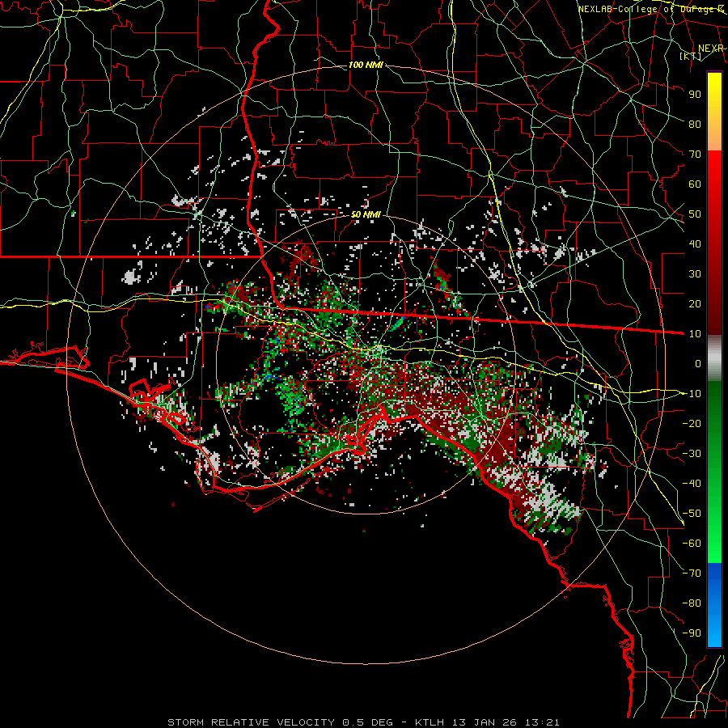This screenshot has height=728, width=728.
Task: Click the "[KT]" units label above scale
Action: 691,56
